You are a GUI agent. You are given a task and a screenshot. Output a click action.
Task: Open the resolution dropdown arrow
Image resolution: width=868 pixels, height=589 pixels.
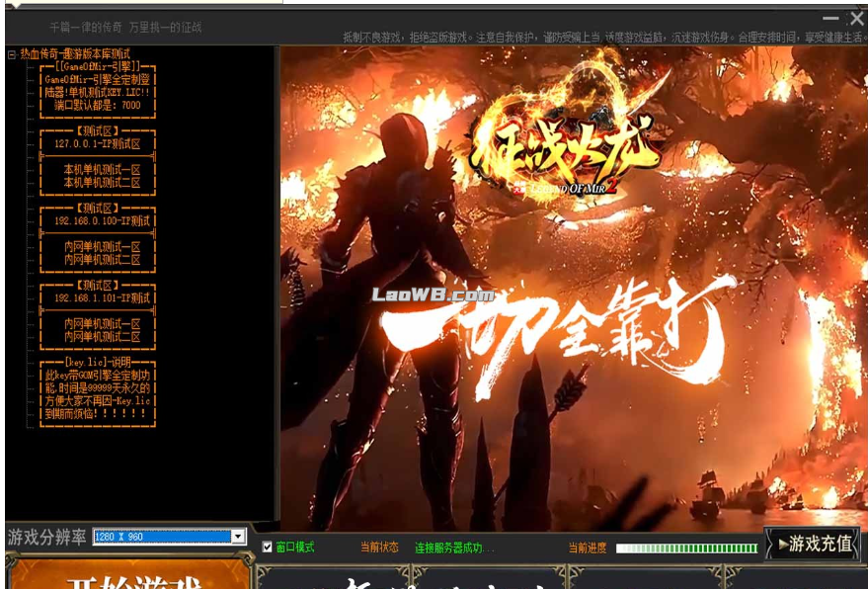click(x=238, y=537)
